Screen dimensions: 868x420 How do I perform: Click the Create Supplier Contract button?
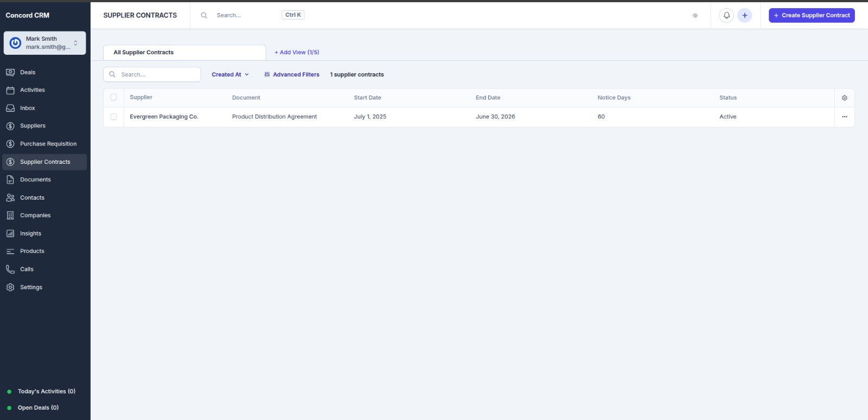pyautogui.click(x=811, y=15)
